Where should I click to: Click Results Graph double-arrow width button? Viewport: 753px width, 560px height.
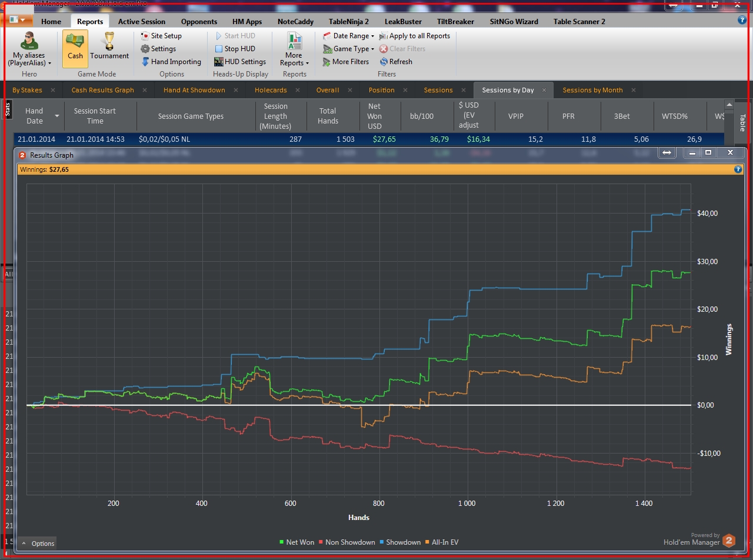667,153
